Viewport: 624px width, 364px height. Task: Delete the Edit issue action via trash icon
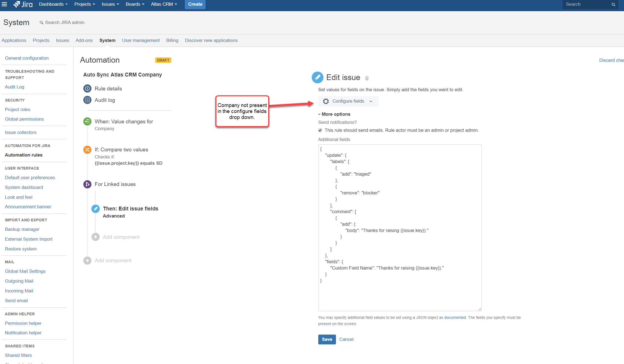click(367, 78)
